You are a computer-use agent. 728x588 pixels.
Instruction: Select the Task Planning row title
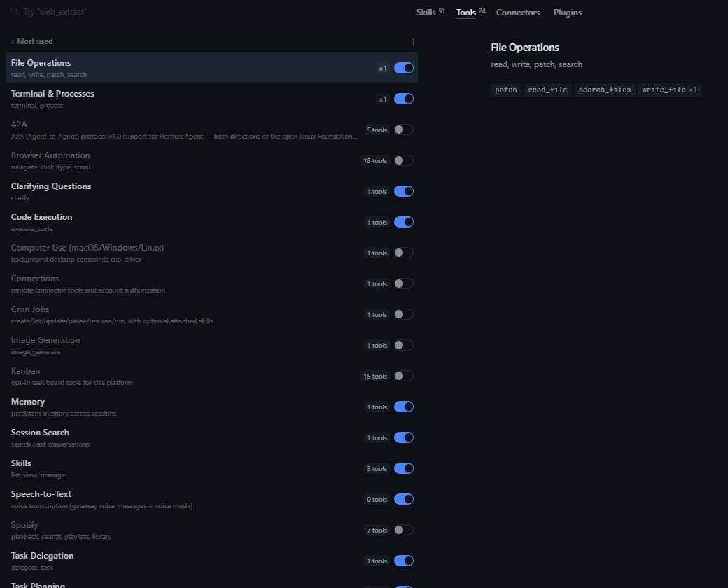(38, 584)
